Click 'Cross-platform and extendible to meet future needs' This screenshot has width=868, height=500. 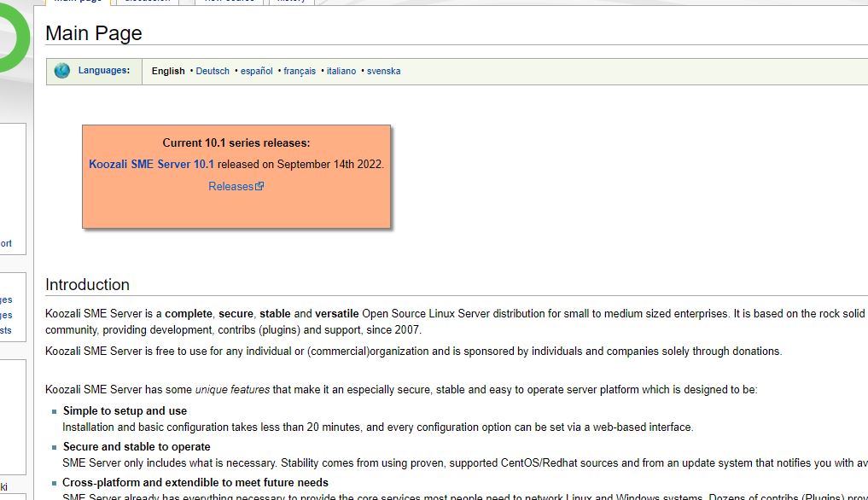click(195, 482)
